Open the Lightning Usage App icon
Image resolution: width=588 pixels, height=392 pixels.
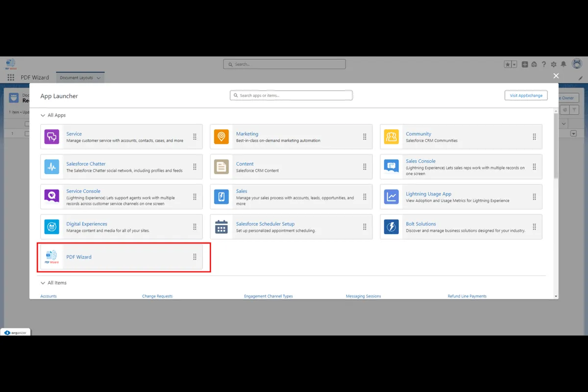392,197
